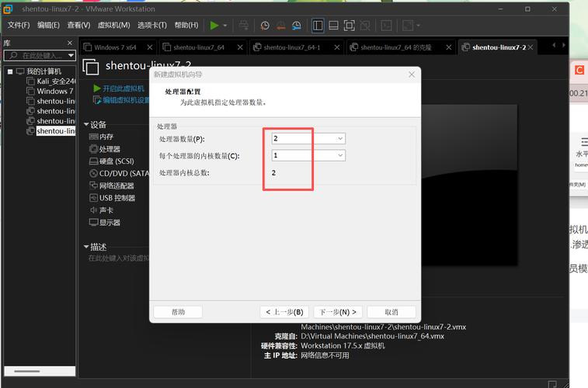This screenshot has height=388, width=588.
Task: Click the 取消 cancel button
Action: 391,312
